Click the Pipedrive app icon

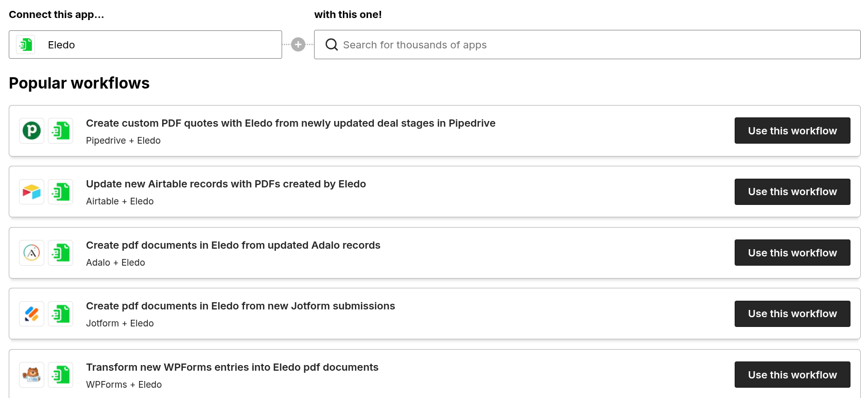point(31,131)
